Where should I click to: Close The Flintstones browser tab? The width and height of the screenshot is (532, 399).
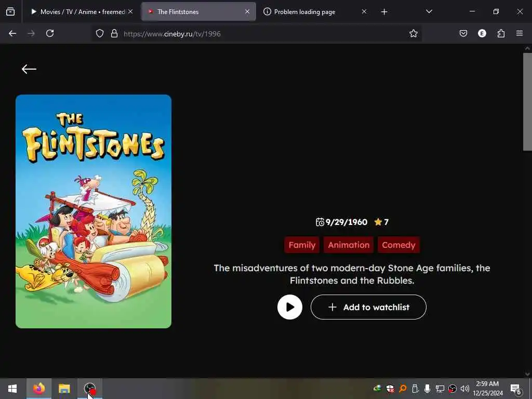click(x=247, y=11)
